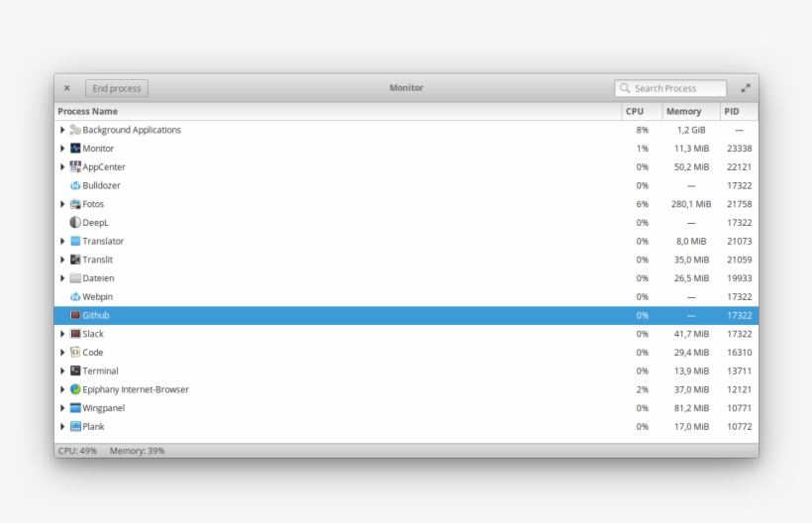Expand the Background Applications group
Image resolution: width=812 pixels, height=523 pixels.
[x=62, y=130]
